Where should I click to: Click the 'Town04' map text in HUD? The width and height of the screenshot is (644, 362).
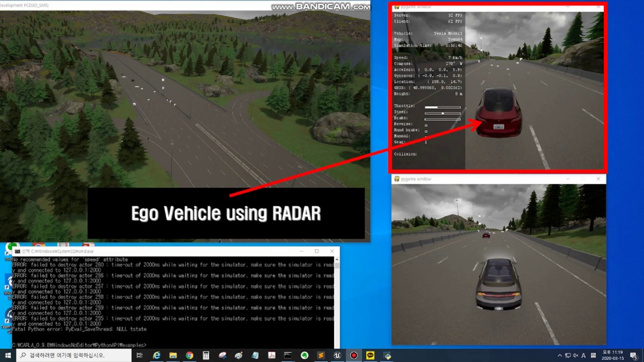(x=455, y=39)
